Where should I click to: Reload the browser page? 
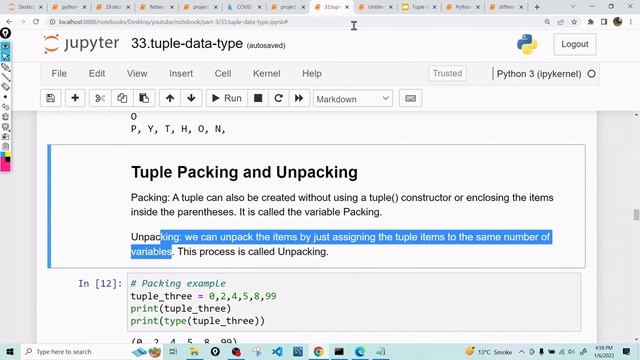point(36,22)
